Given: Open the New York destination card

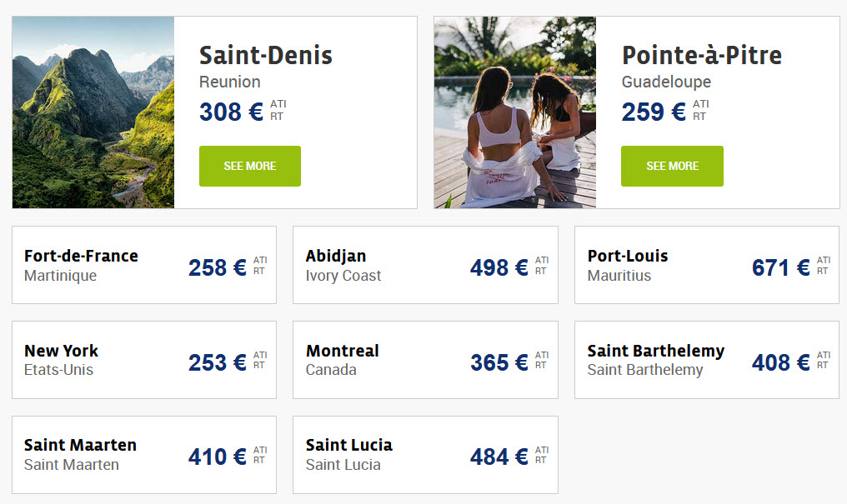Looking at the screenshot, I should click(x=144, y=360).
